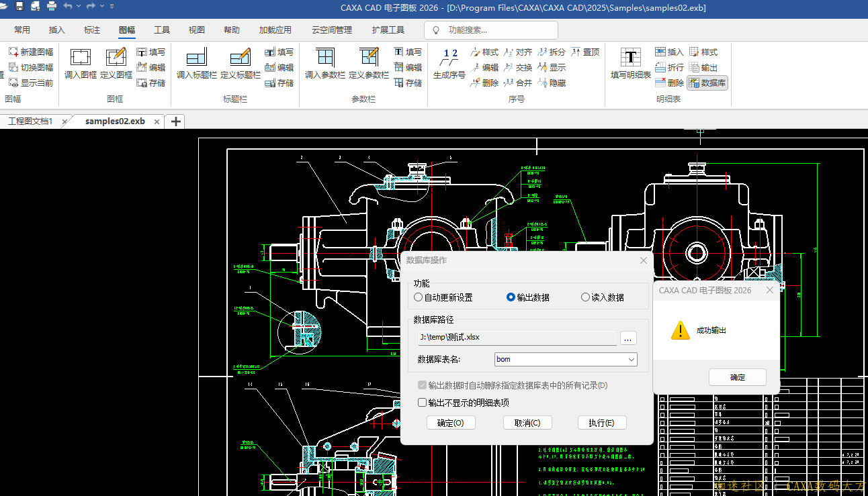Open the redo dropdown arrow in title bar
The height and width of the screenshot is (496, 868).
point(102,7)
